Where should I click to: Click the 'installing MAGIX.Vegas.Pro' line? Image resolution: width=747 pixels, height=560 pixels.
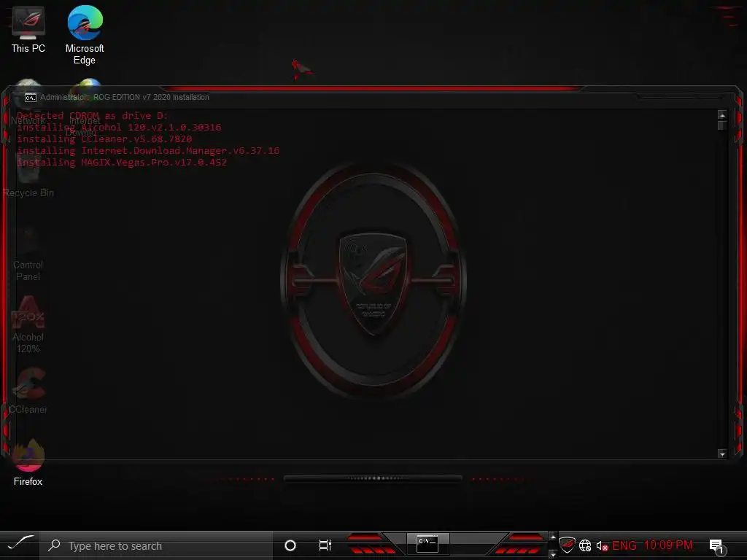(x=122, y=163)
